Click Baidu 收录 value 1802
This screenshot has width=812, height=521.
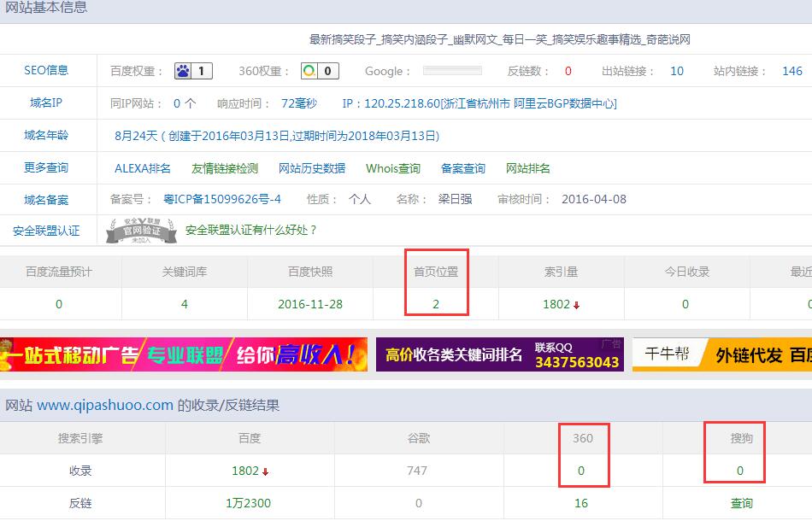pos(245,471)
